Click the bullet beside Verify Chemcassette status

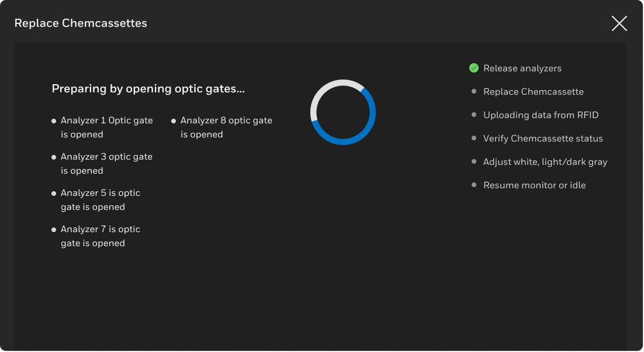click(474, 138)
